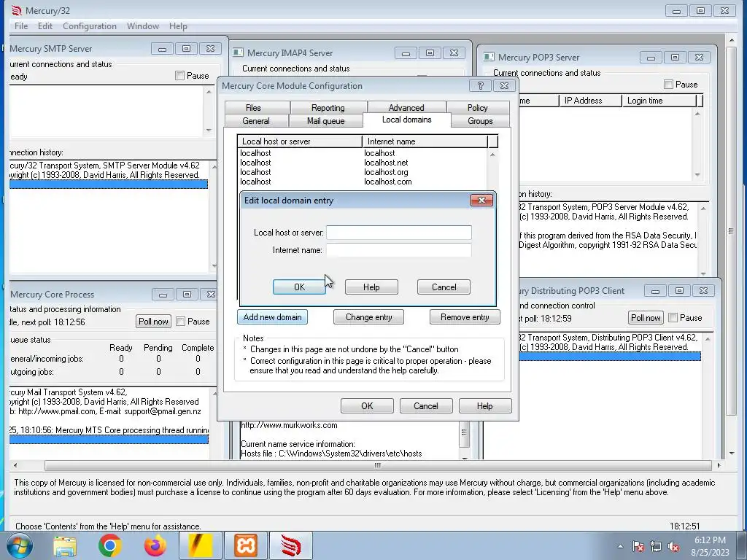Click IP Address column header in POP3 Server
Screen dimensions: 747x560
[x=590, y=101]
